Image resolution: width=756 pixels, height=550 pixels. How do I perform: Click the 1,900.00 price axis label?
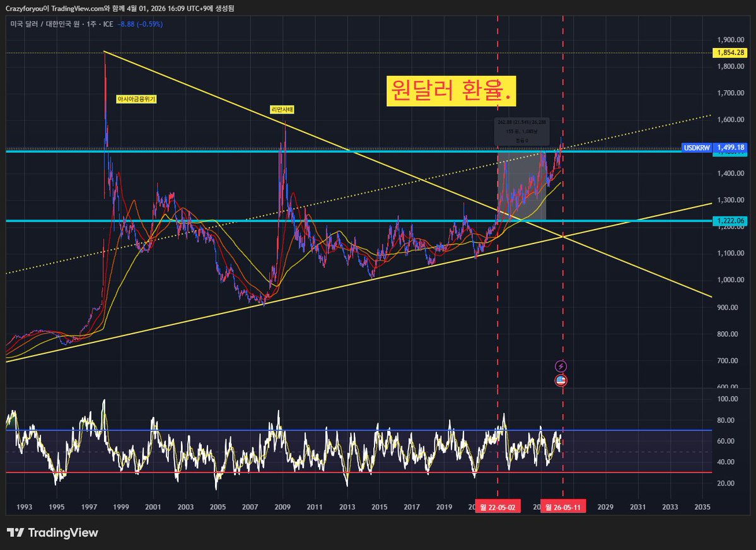pos(730,40)
